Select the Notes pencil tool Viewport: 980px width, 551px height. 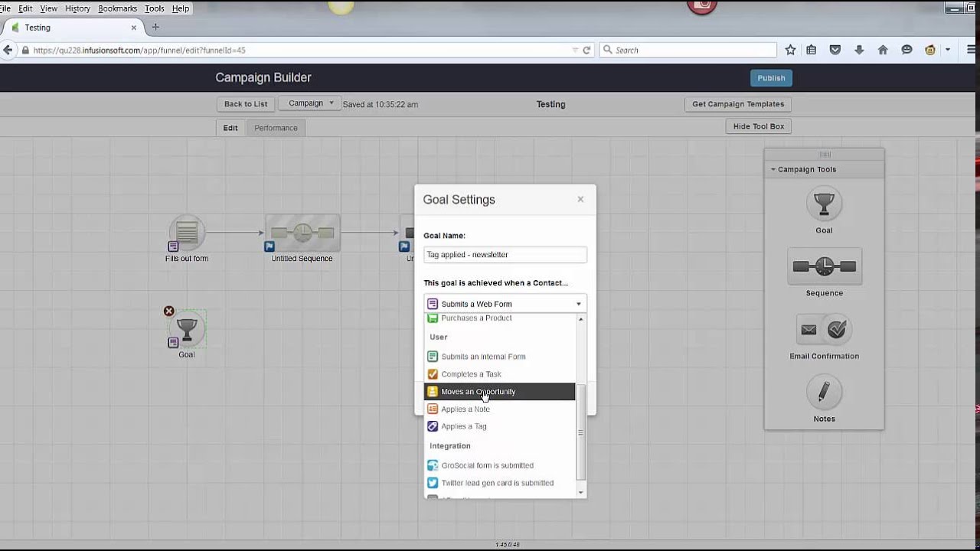pyautogui.click(x=824, y=393)
